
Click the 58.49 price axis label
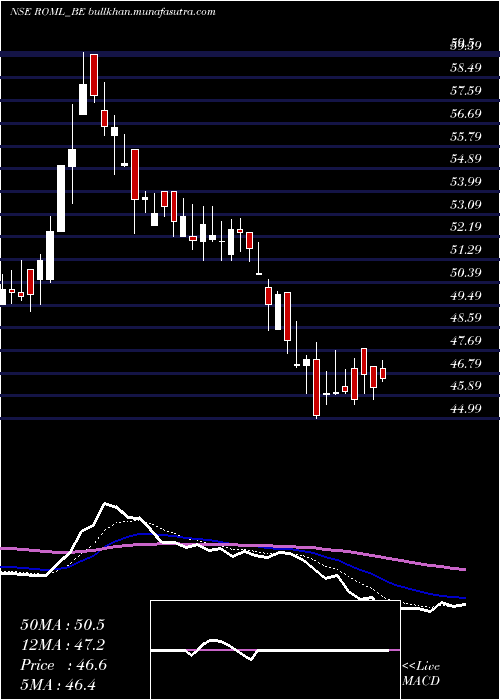[466, 68]
